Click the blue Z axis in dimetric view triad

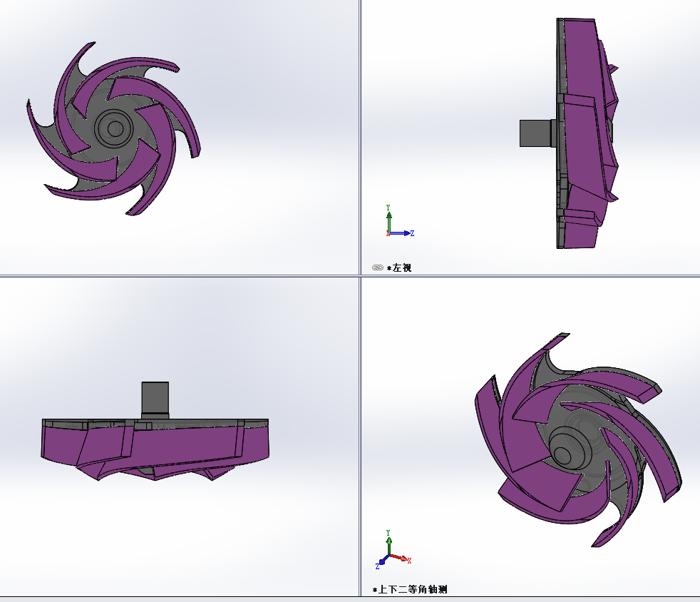382,562
